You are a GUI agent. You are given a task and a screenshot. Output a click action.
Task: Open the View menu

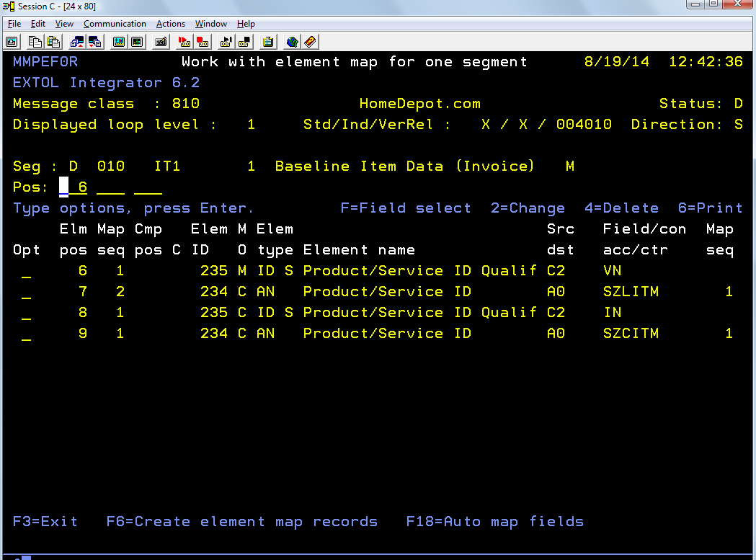pyautogui.click(x=64, y=24)
